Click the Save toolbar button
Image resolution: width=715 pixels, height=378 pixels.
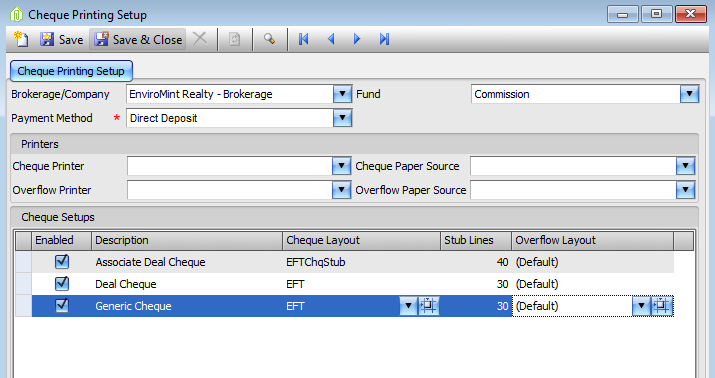pyautogui.click(x=61, y=39)
